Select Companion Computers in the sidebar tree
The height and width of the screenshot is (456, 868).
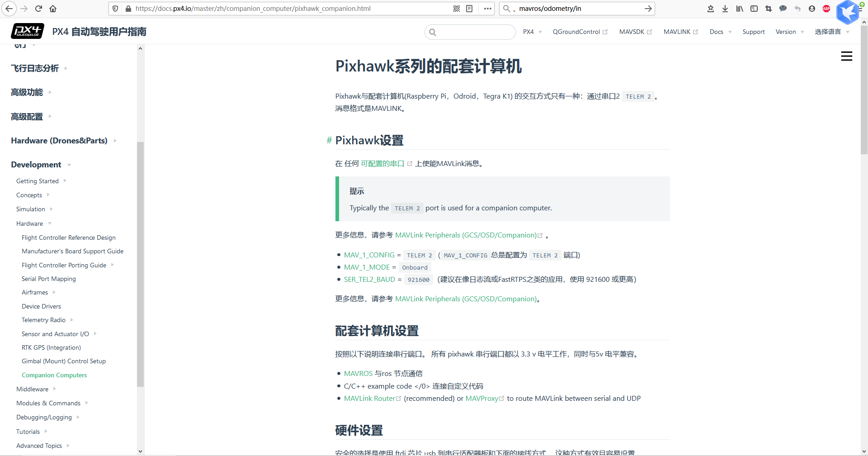(54, 375)
